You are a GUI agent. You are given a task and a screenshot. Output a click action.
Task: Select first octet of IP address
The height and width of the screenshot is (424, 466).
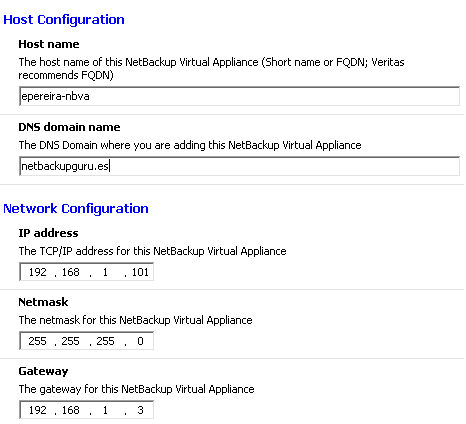[38, 272]
